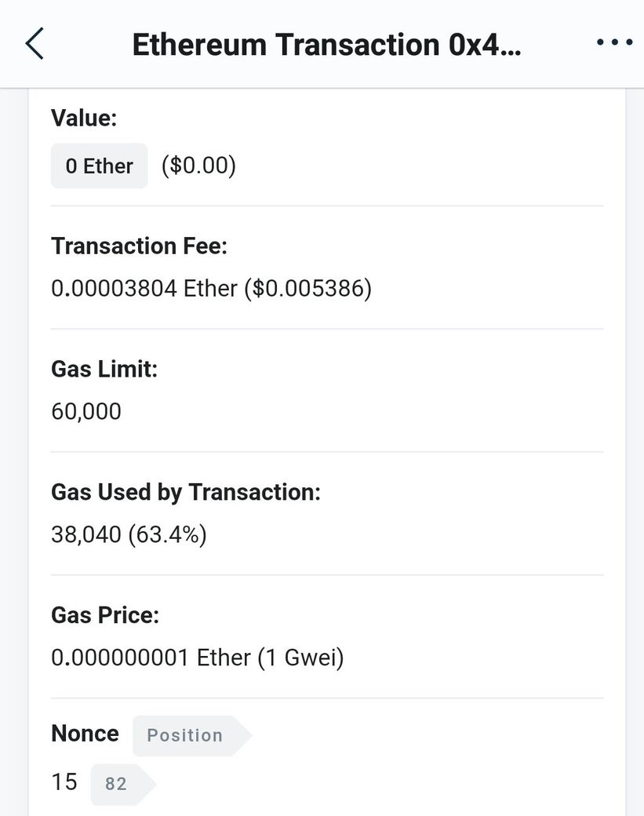This screenshot has height=816, width=644.
Task: Open the three-dot more options menu
Action: 614,44
